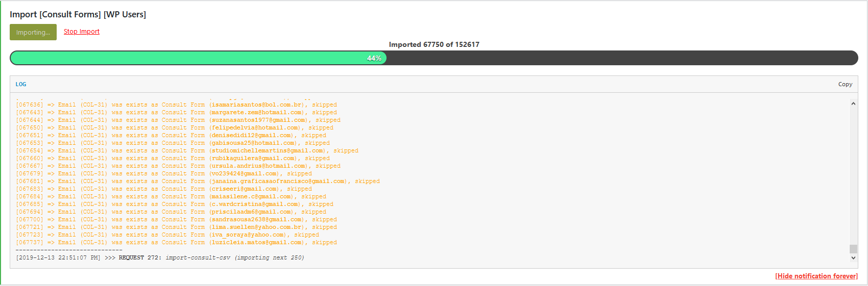Click log entry for isamariasantos@bol.com.br
The height and width of the screenshot is (286, 868).
(x=176, y=105)
